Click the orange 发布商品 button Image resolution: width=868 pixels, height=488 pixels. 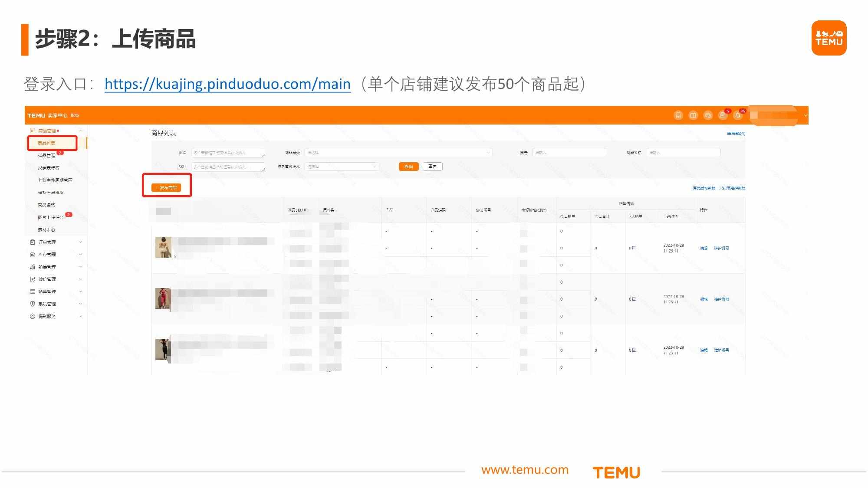pyautogui.click(x=166, y=188)
